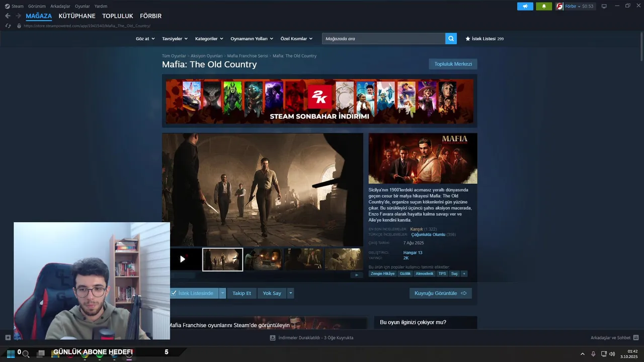Open the friends chat icon bottom right
The width and height of the screenshot is (644, 362).
[x=636, y=338]
